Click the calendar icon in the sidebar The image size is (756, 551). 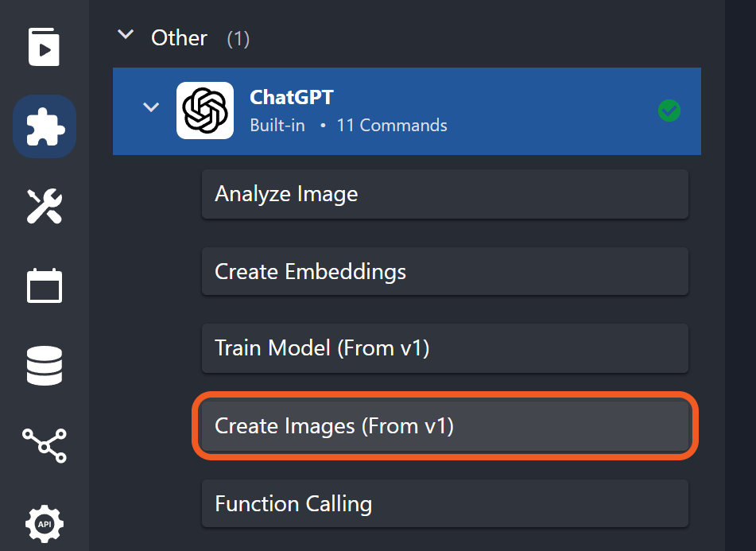(45, 285)
